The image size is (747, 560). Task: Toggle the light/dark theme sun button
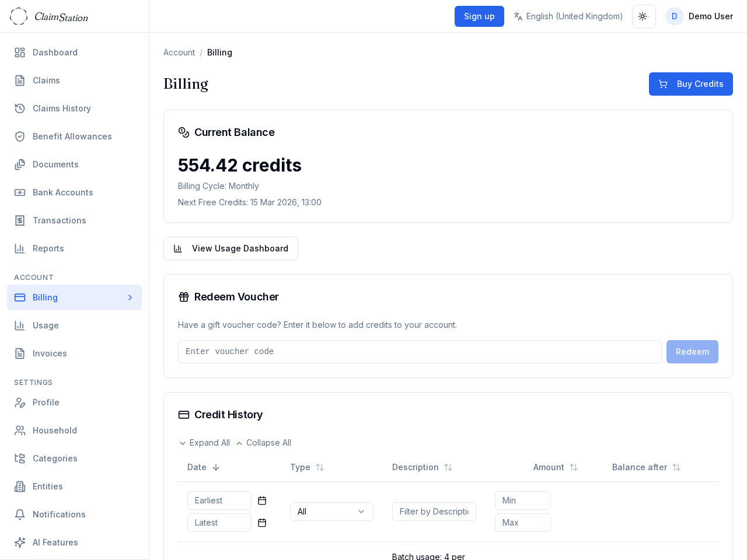644,16
